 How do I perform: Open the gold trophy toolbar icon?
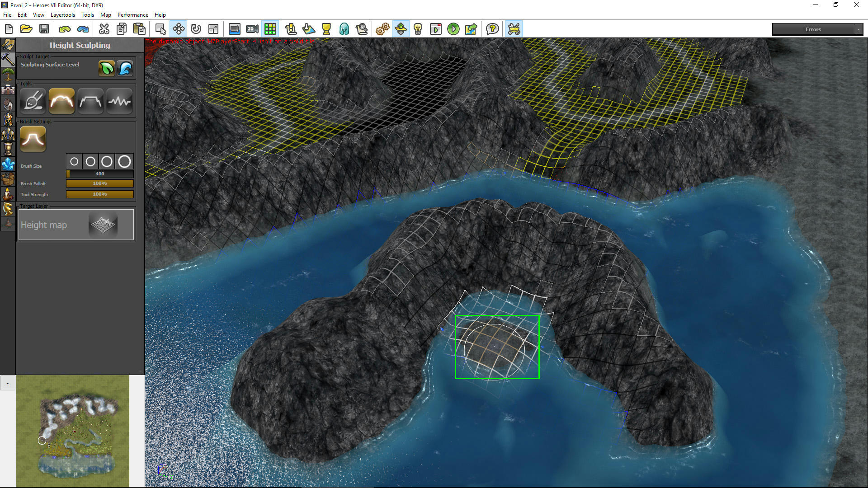tap(326, 29)
